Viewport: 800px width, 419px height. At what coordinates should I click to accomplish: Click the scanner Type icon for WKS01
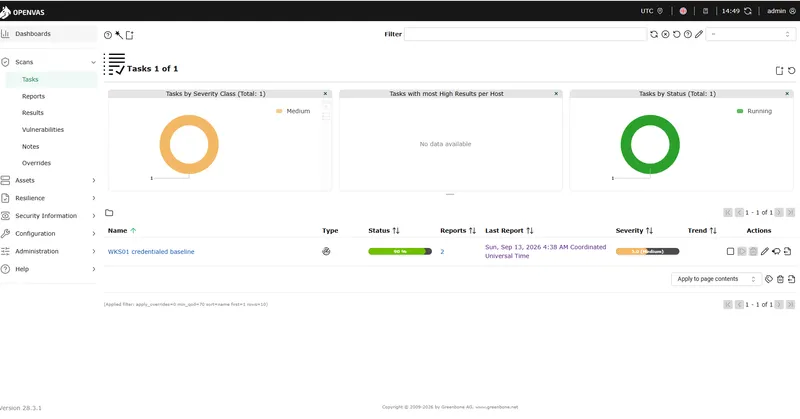(x=326, y=251)
